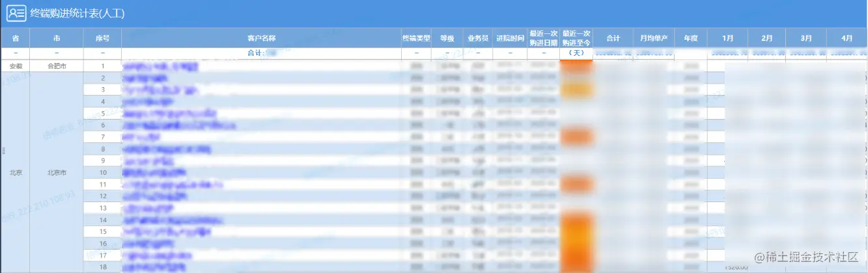Screen dimensions: 868x273
Task: Click the 进院时间 column header
Action: point(510,38)
